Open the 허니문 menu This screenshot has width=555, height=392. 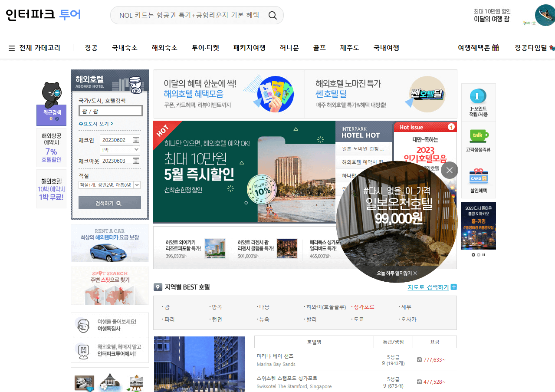pos(289,48)
